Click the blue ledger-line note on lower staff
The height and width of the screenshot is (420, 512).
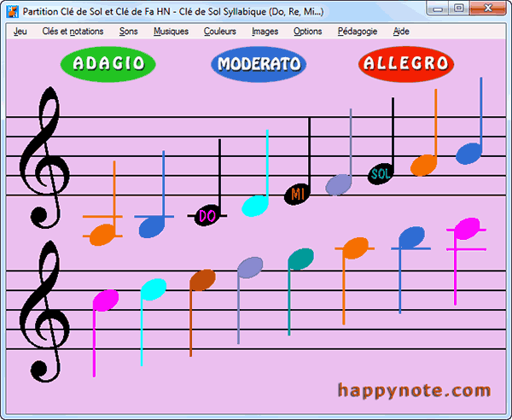412,237
